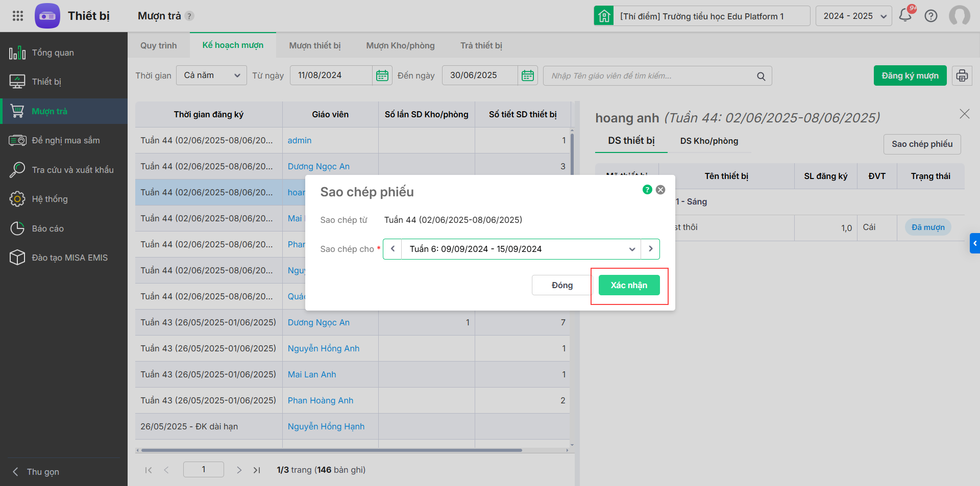
Task: Open the help center question icon
Action: (x=931, y=16)
